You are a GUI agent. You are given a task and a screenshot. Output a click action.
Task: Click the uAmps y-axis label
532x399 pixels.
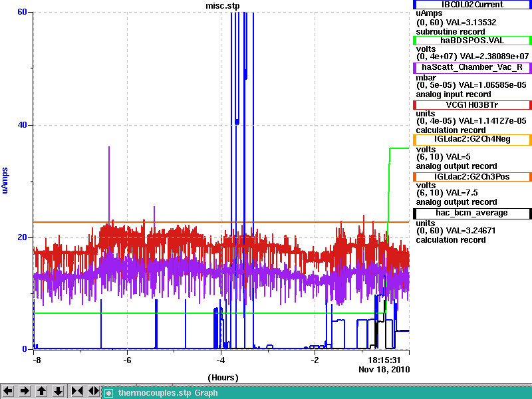coord(5,180)
